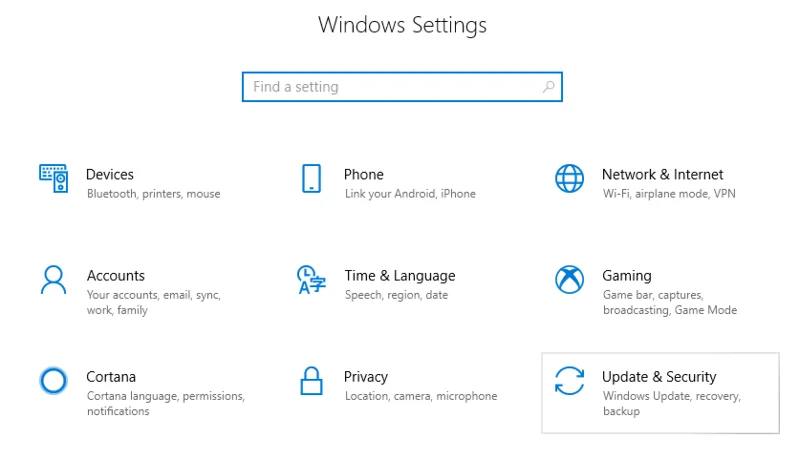Open the Privacy padlock icon
Screen dimensions: 800x459
(311, 381)
